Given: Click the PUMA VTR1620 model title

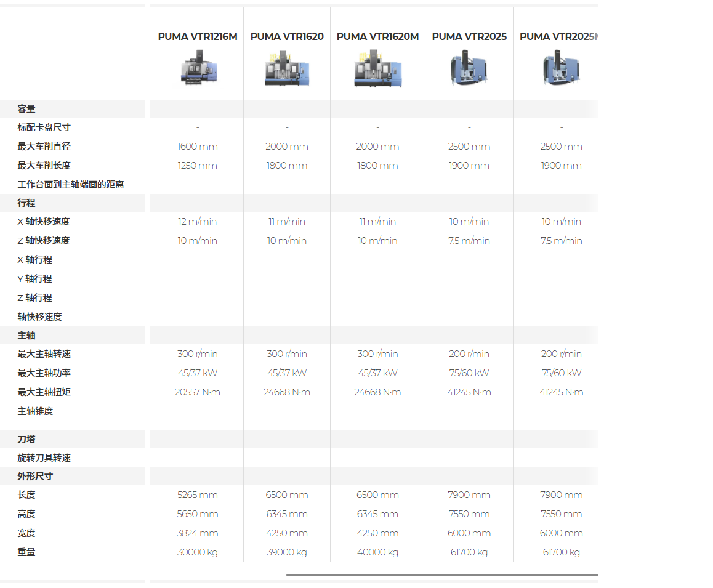Looking at the screenshot, I should coord(287,36).
